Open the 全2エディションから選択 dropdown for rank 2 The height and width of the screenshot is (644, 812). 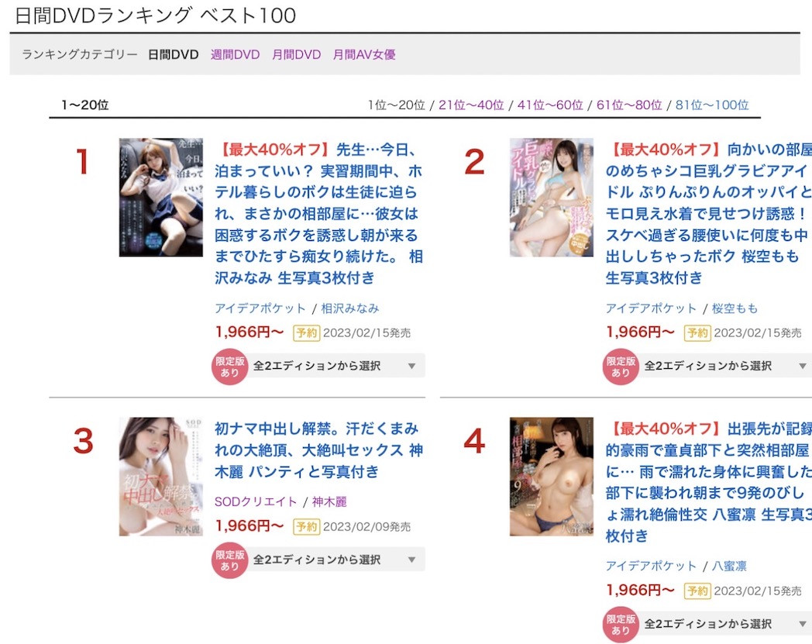pyautogui.click(x=724, y=366)
